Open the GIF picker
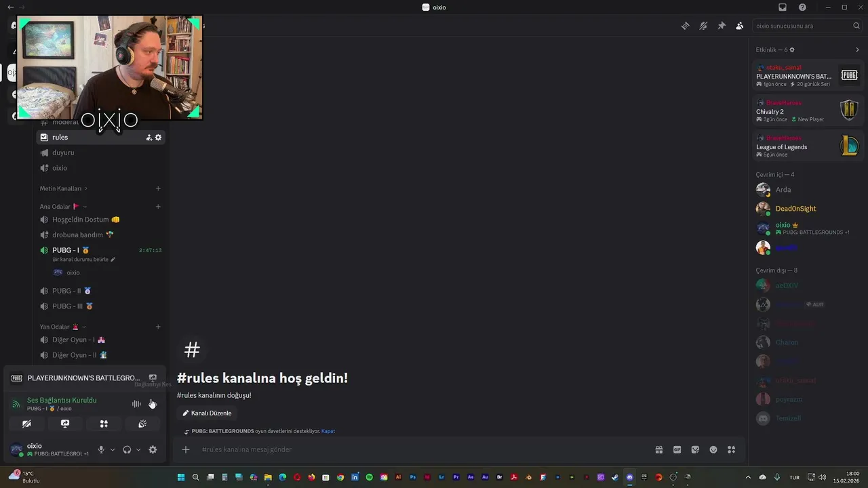The height and width of the screenshot is (488, 868). [x=677, y=449]
